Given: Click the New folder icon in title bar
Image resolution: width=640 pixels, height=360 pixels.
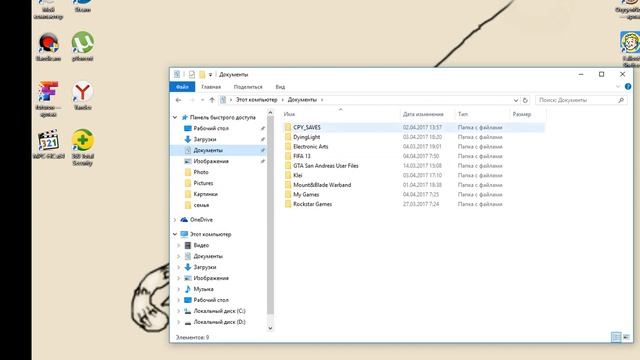Looking at the screenshot, I should point(202,74).
